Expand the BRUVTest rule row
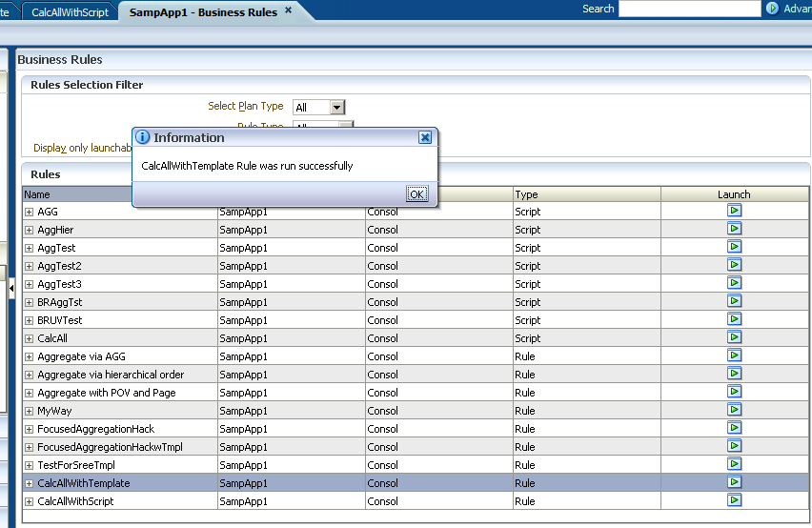 [x=29, y=320]
